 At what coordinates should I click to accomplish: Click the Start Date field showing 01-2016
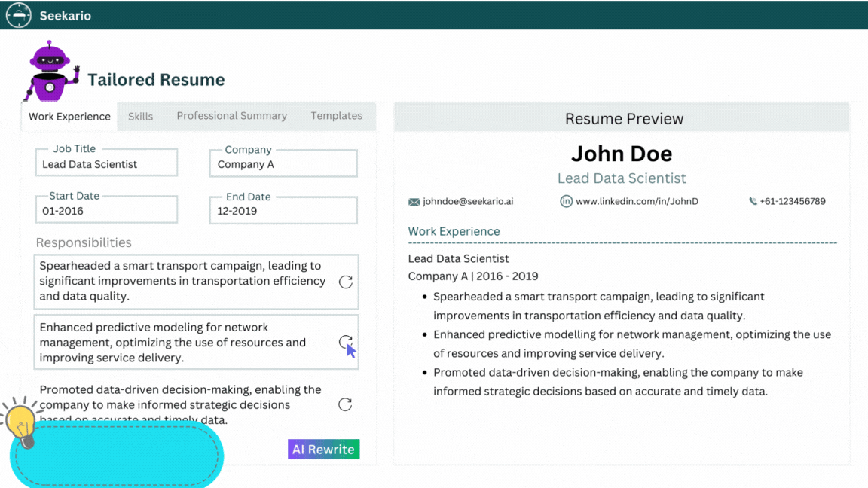pos(105,210)
